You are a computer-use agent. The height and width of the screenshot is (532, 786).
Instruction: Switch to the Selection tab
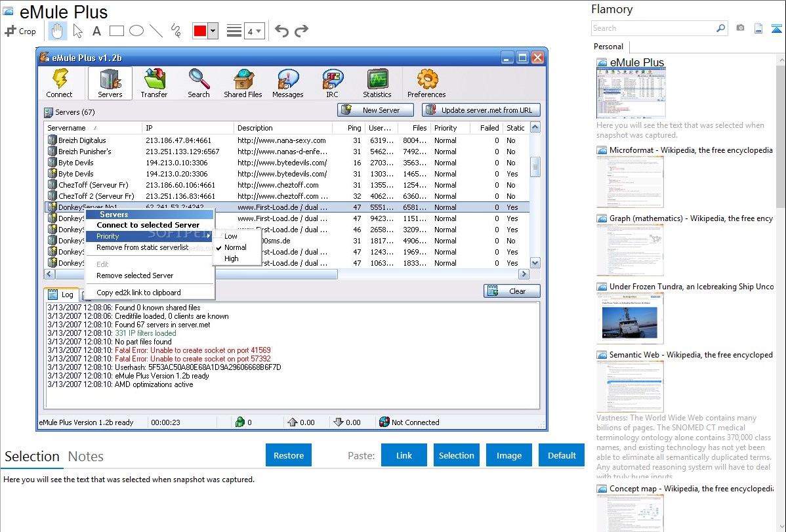pyautogui.click(x=32, y=457)
